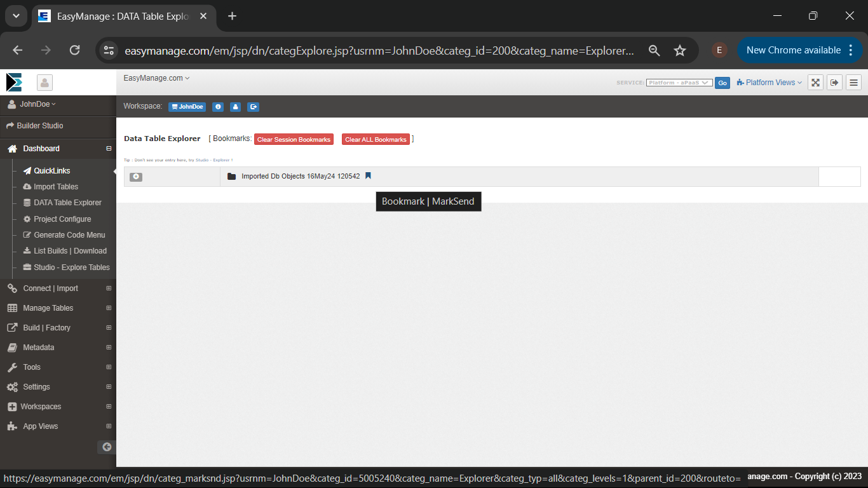Image resolution: width=868 pixels, height=488 pixels.
Task: Open the Chrome zoom magnifier icon
Action: pos(654,50)
